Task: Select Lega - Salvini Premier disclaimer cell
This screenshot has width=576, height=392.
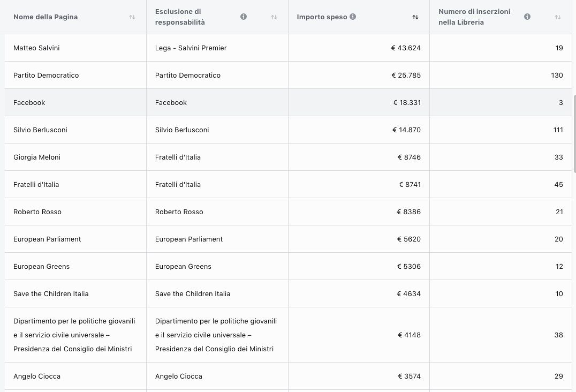Action: [191, 48]
